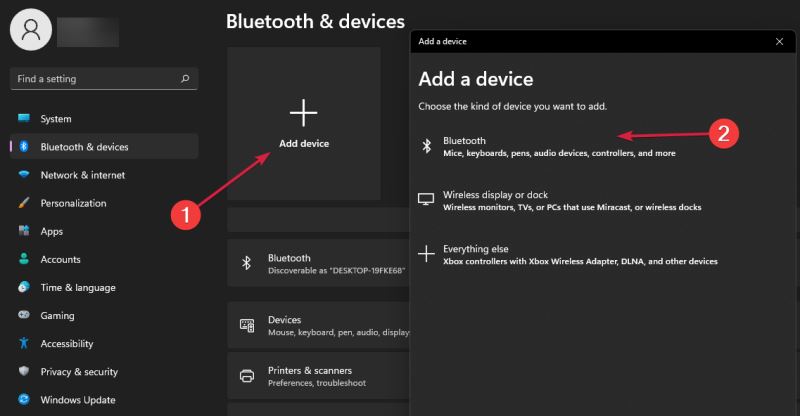Open Apps settings section

pos(52,231)
